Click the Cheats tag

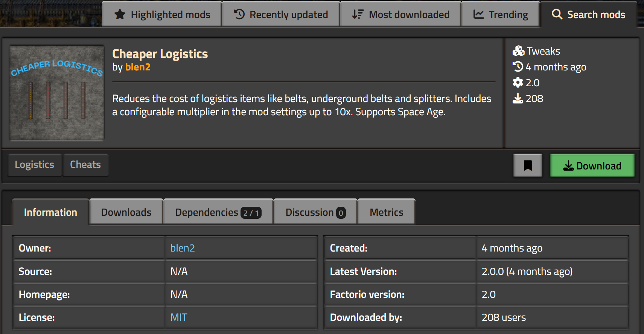coord(85,165)
